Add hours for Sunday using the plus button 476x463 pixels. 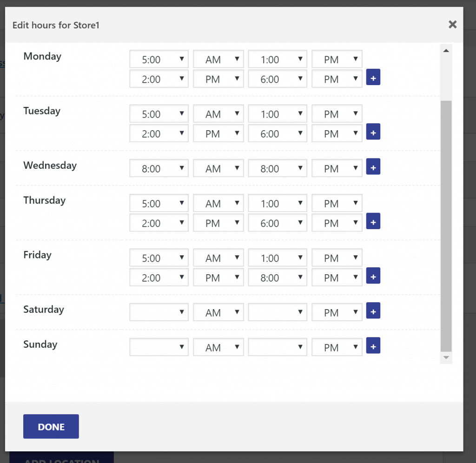tap(373, 345)
